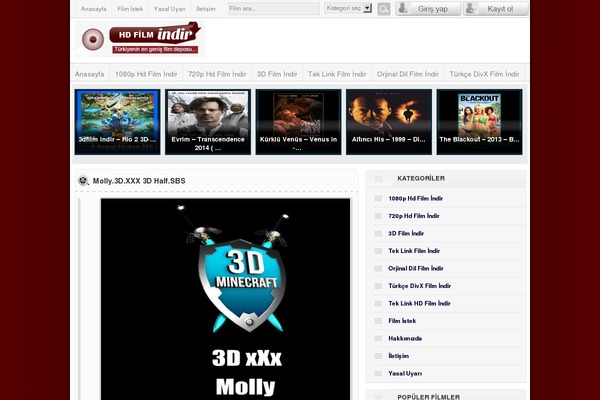Screen dimensions: 600x400
Task: Open Yasal Uyarı in the top bar
Action: [170, 9]
